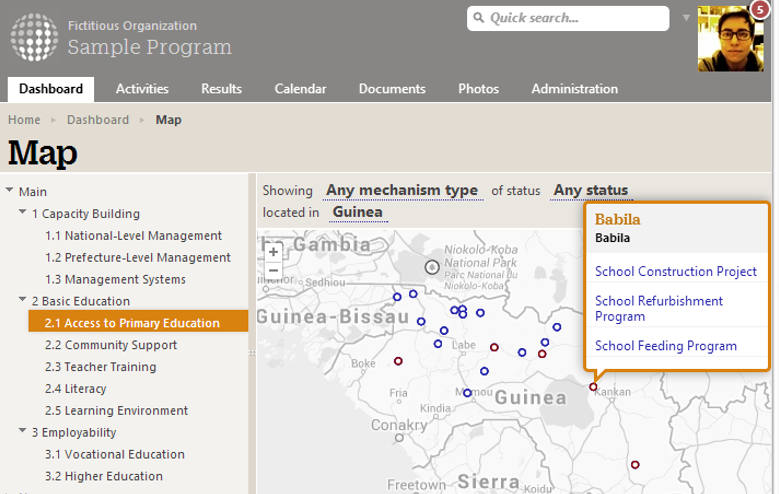Focus the Quick search field
Screen dimensions: 779x494
[568, 18]
